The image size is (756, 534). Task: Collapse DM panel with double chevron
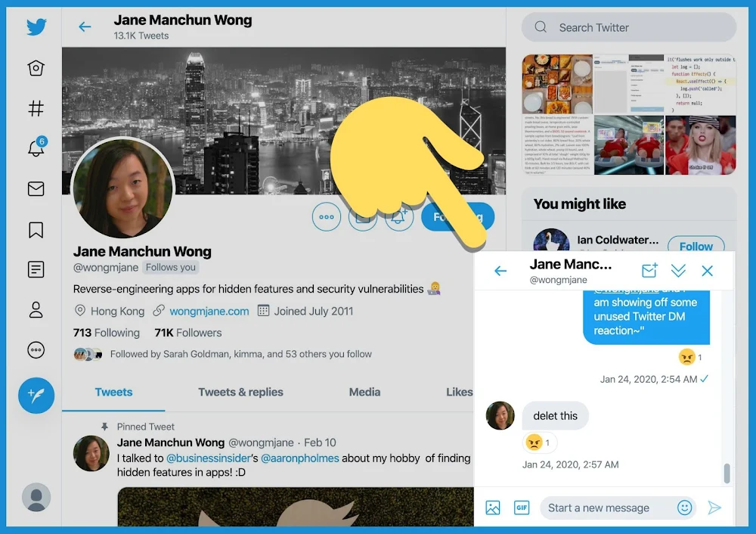click(x=678, y=271)
